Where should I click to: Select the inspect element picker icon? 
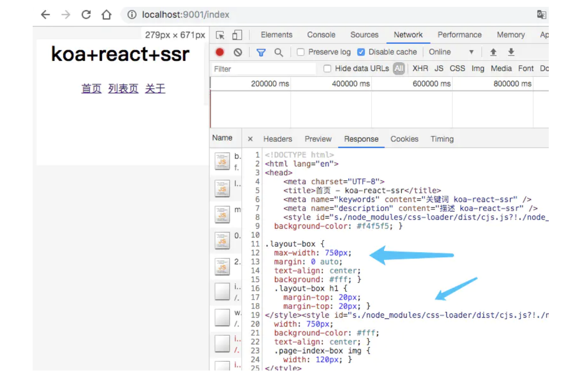tap(220, 35)
